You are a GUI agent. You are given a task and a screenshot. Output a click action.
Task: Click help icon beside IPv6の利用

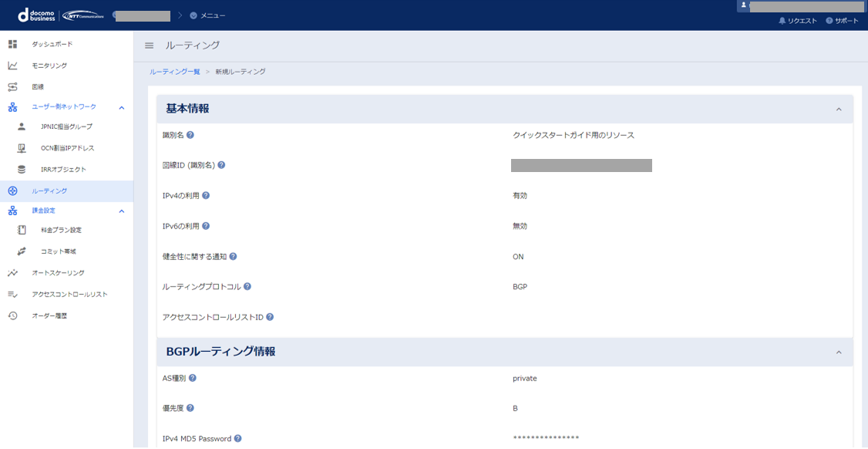point(205,226)
